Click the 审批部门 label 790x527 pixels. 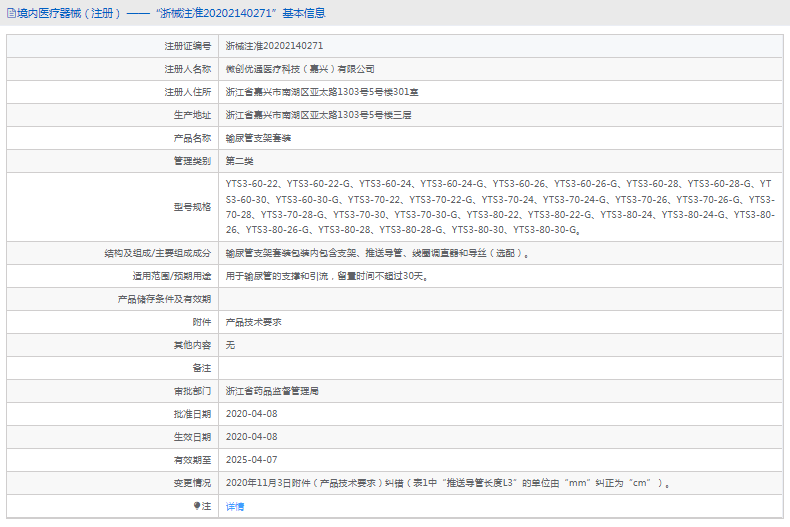click(192, 391)
